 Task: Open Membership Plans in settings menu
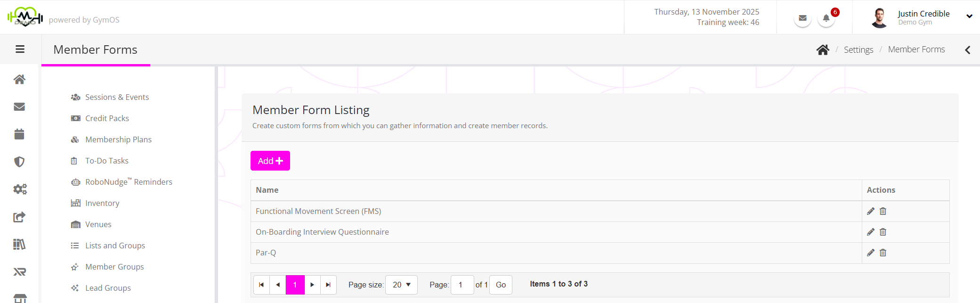pyautogui.click(x=118, y=139)
